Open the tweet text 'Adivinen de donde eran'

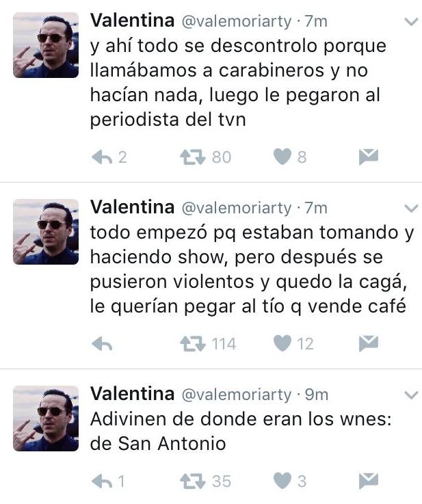point(241,432)
